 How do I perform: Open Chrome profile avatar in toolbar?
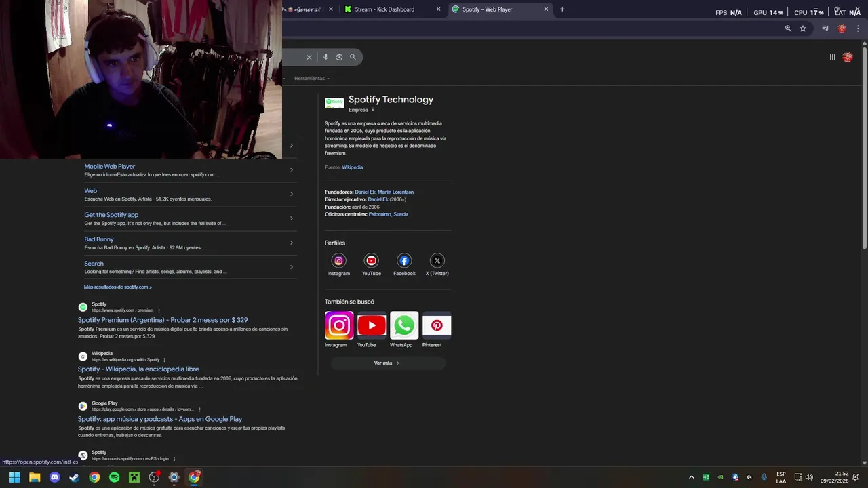pyautogui.click(x=842, y=28)
